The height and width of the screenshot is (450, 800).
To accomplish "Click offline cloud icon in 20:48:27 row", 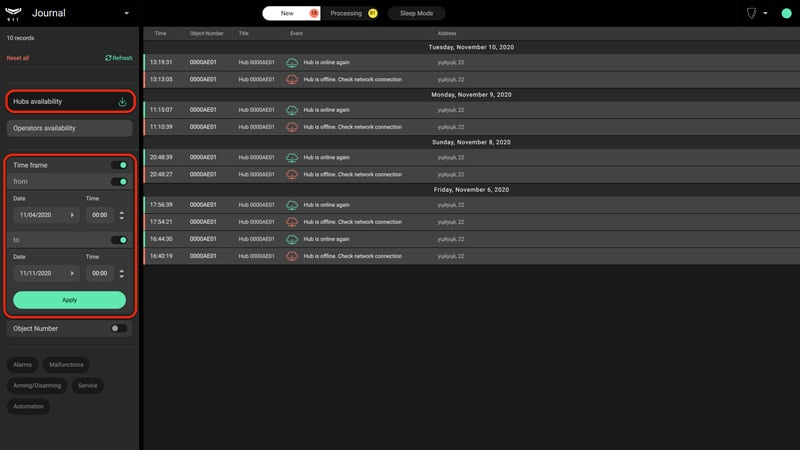I will [292, 174].
